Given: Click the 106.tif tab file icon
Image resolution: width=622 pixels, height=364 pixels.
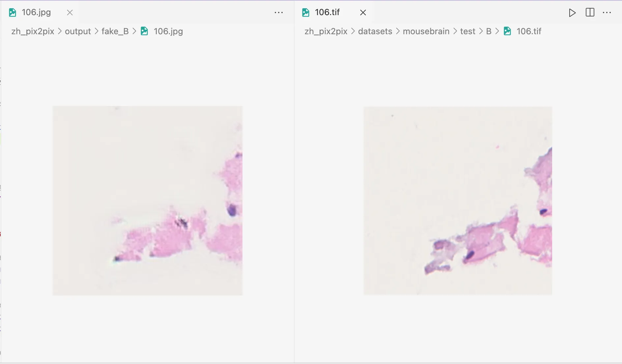Looking at the screenshot, I should (x=306, y=13).
